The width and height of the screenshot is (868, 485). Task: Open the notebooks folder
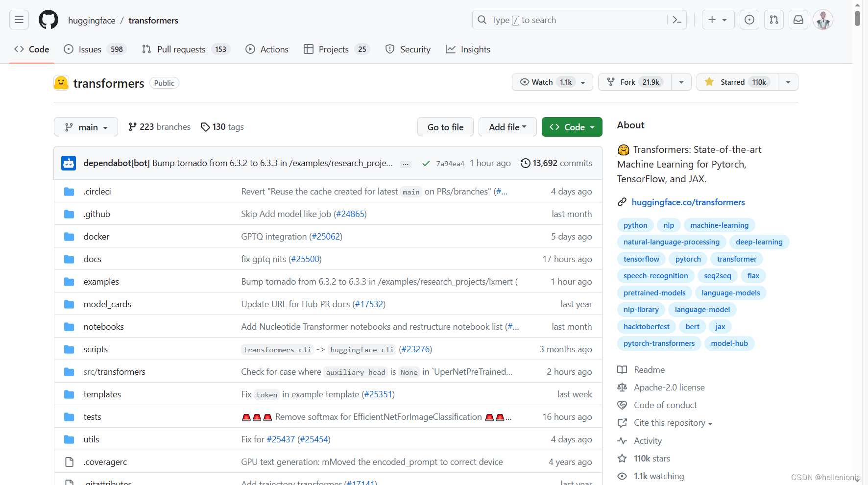point(103,327)
